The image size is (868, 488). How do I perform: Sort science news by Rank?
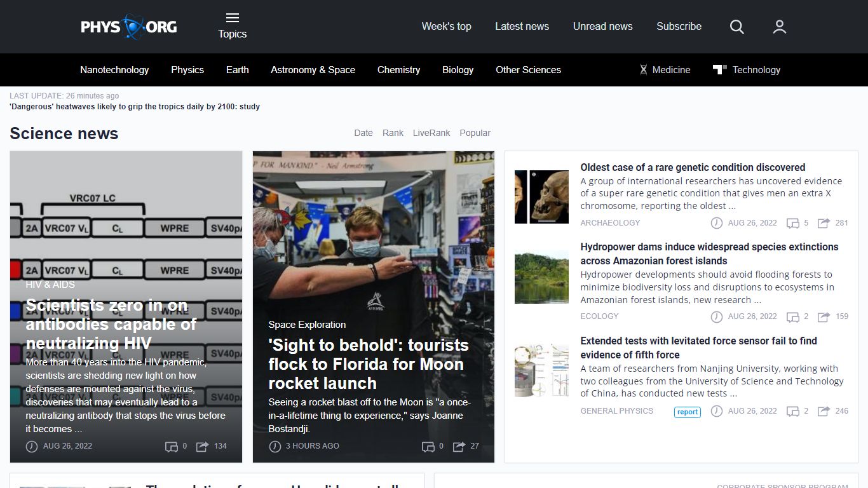click(393, 133)
